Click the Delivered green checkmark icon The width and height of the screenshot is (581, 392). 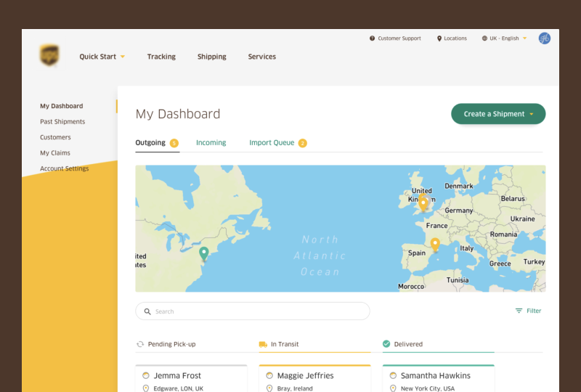pyautogui.click(x=386, y=344)
